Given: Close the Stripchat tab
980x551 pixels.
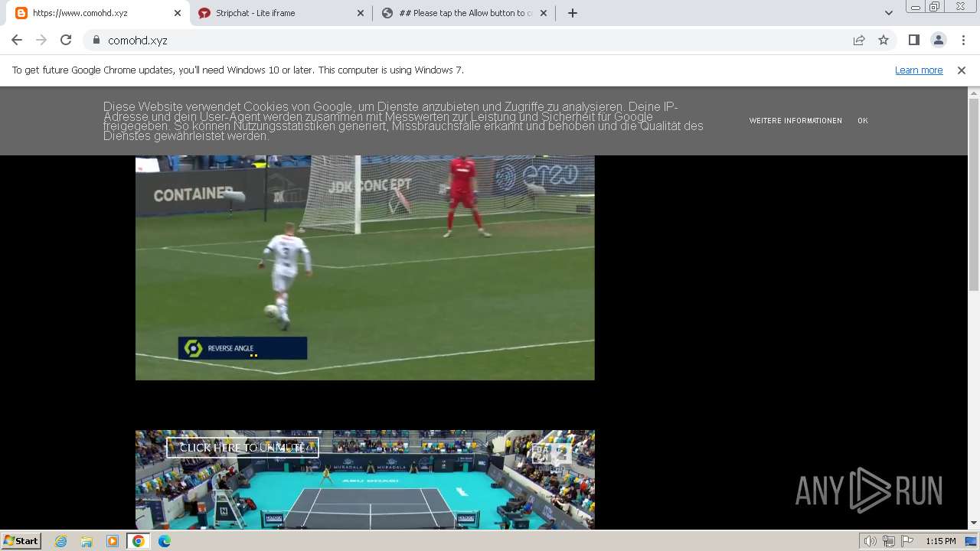Looking at the screenshot, I should (x=361, y=13).
